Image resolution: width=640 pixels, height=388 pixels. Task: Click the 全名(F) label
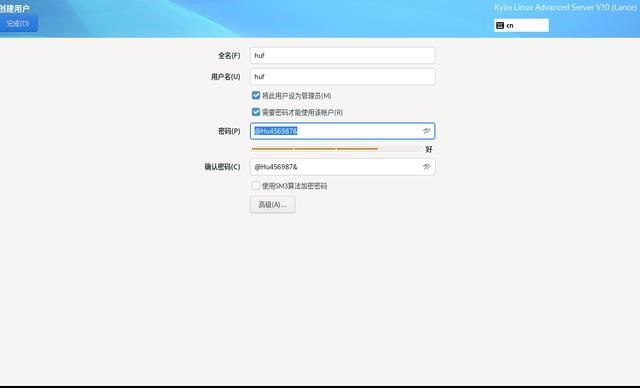(229, 55)
